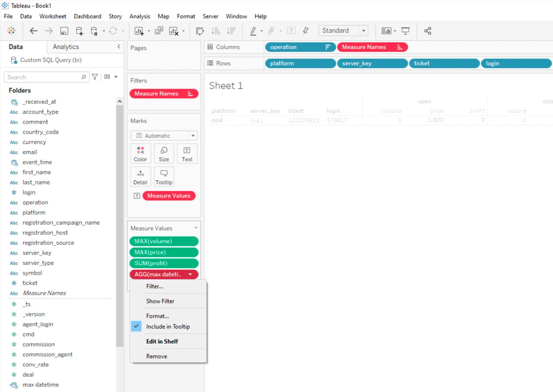Open the Detail marks card
Screen dimensions: 553x392
click(x=140, y=177)
